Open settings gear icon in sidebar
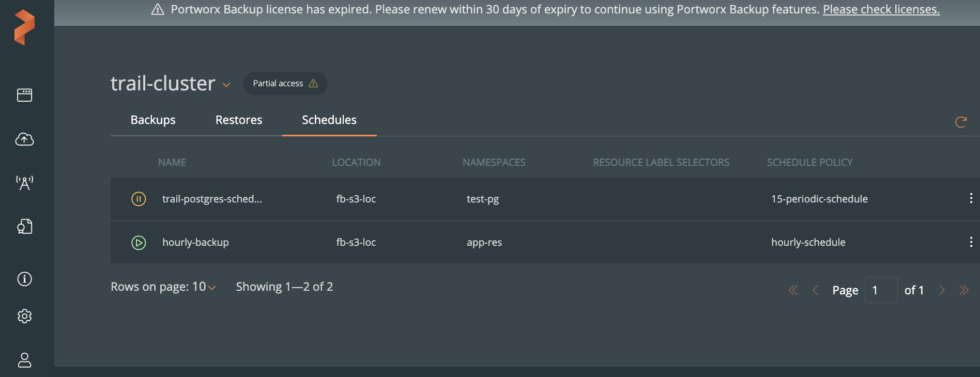Viewport: 980px width, 377px height. [24, 316]
